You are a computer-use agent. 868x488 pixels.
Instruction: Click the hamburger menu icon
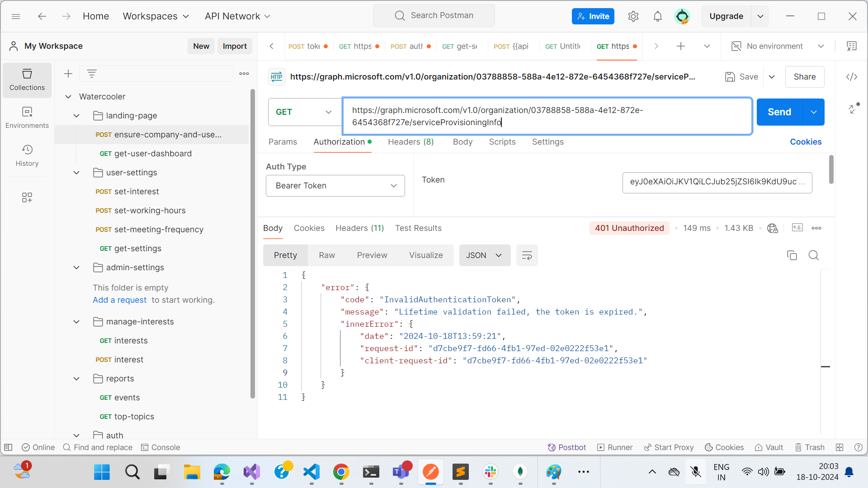click(x=16, y=16)
